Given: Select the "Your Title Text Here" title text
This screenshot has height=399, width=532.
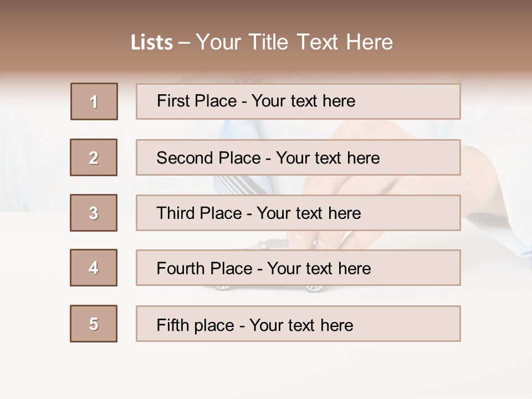Looking at the screenshot, I should [x=294, y=42].
